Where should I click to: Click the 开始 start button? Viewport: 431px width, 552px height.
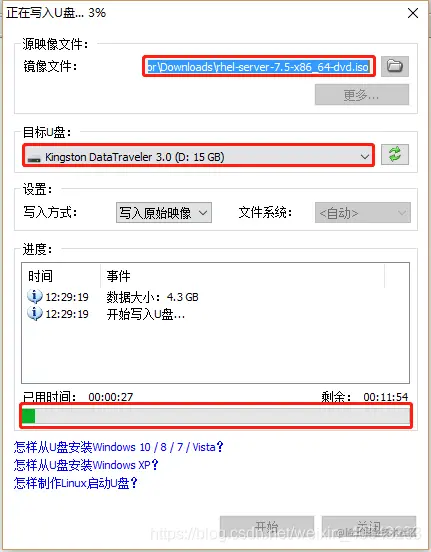click(267, 526)
